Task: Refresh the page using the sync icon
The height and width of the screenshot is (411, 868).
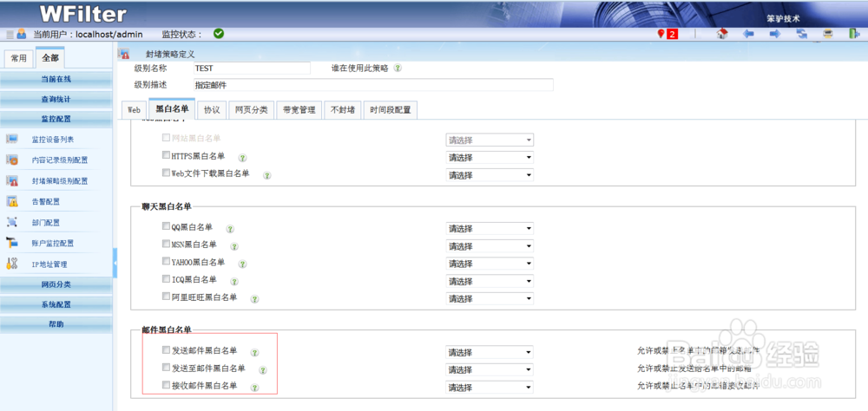Action: point(801,34)
